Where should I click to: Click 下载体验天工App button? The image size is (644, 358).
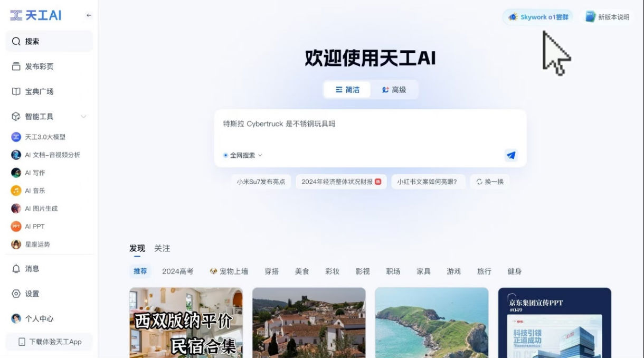[50, 342]
